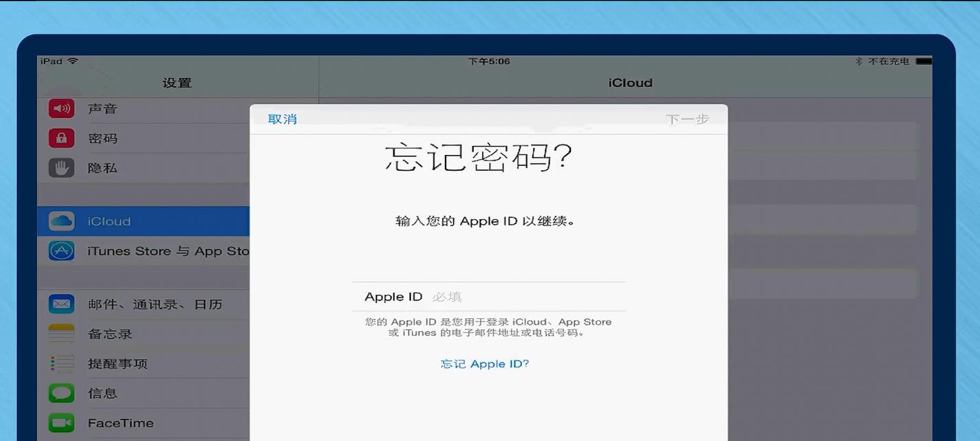Tap the Mail envelope icon
Image resolution: width=980 pixels, height=441 pixels.
pos(61,304)
